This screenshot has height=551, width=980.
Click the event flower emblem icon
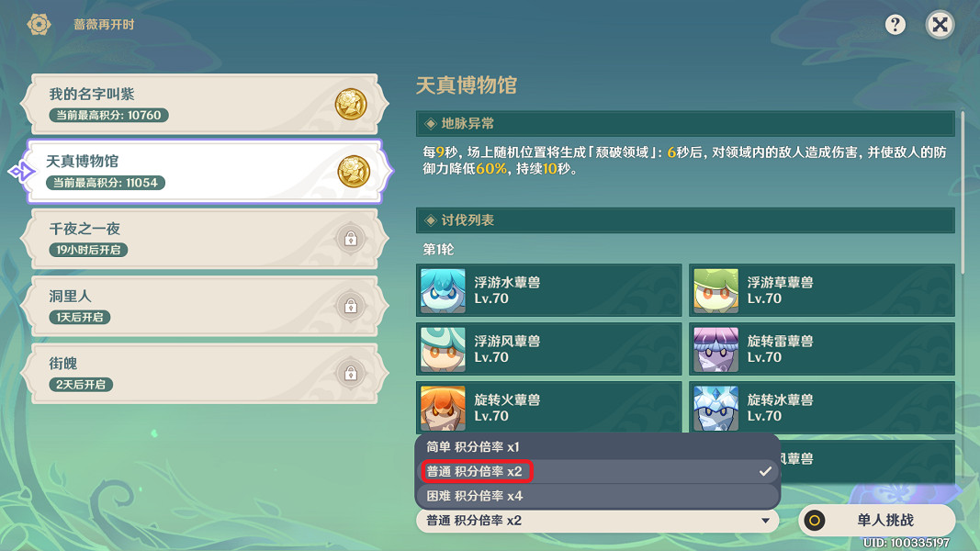[x=39, y=25]
